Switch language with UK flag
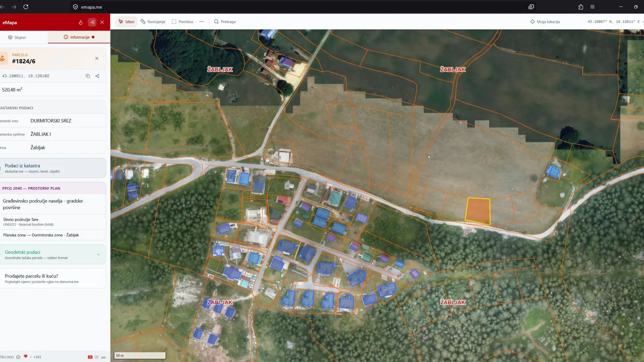This screenshot has height=362, width=644. point(97,357)
